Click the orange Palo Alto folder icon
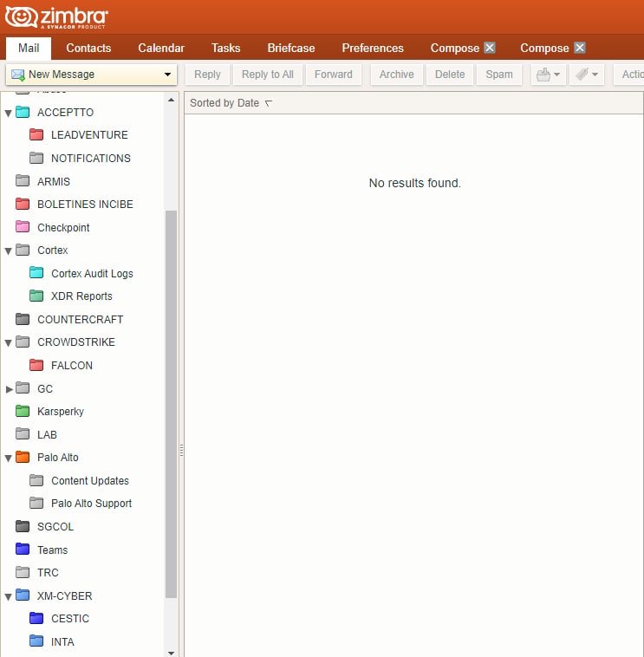Viewport: 644px width, 657px height. click(x=23, y=458)
